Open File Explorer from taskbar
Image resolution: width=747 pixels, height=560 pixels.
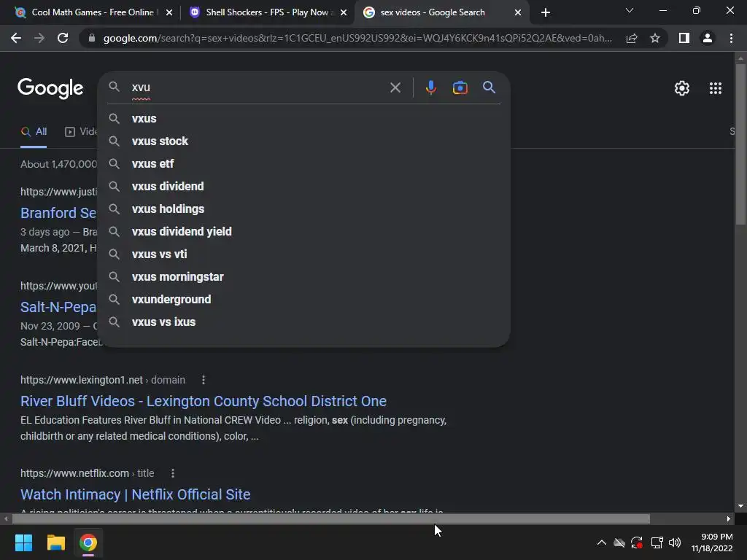coord(55,542)
